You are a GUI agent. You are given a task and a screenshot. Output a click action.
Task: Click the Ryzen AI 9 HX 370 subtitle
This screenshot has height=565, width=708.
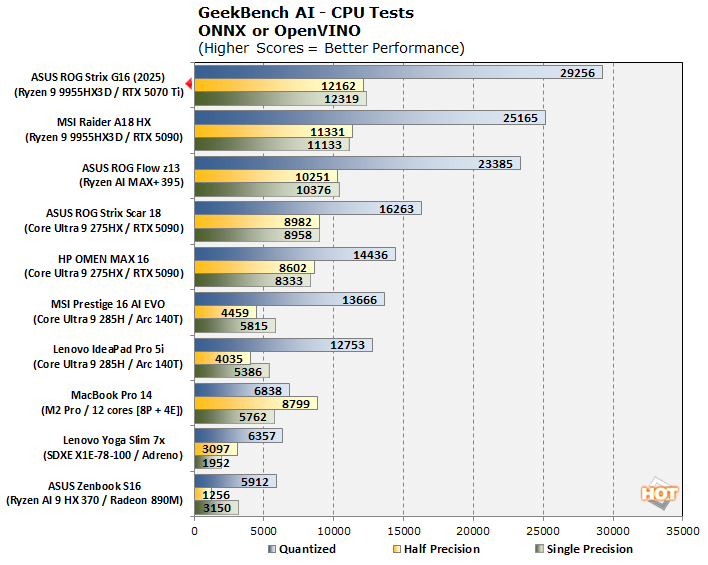pos(94,500)
